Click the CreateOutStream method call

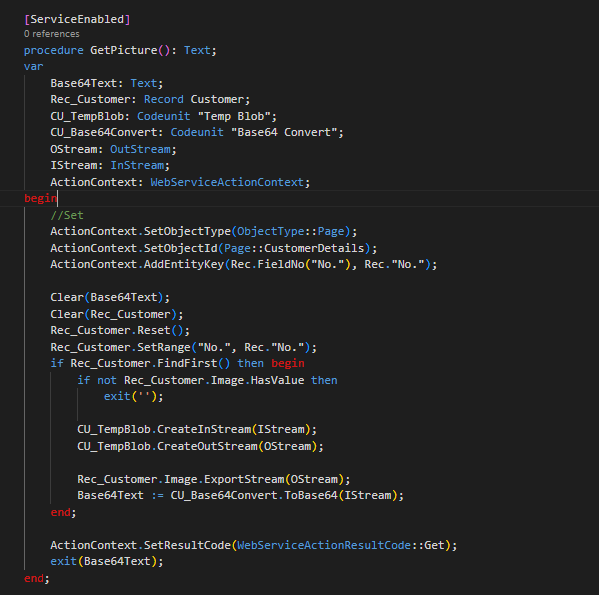(x=207, y=446)
